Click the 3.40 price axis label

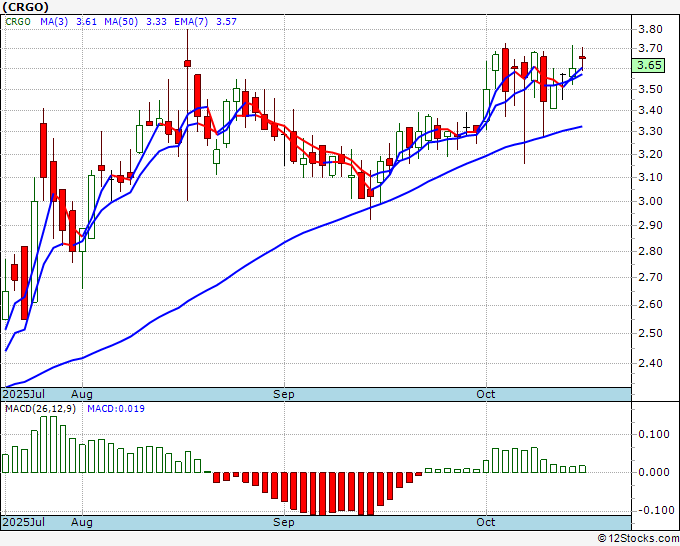650,110
